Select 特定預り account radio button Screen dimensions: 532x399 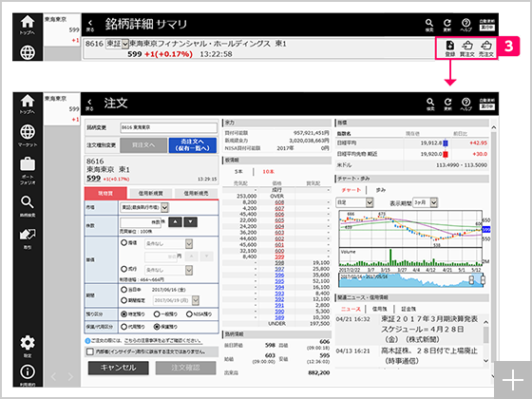click(124, 314)
